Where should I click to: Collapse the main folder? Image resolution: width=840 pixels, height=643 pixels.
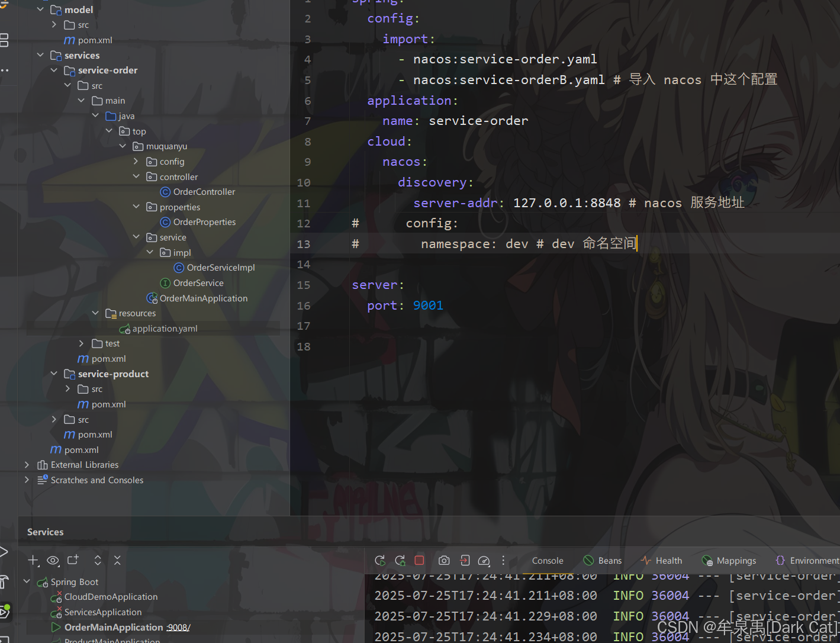point(81,101)
